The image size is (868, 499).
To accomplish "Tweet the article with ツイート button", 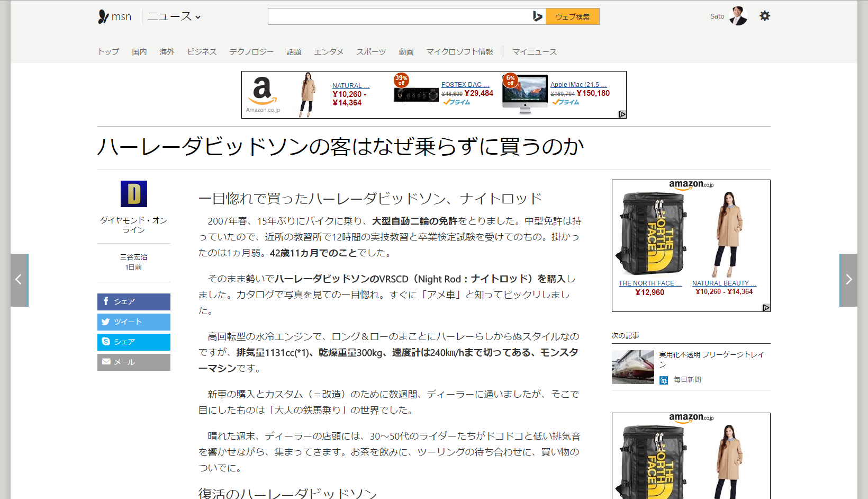I will (134, 322).
